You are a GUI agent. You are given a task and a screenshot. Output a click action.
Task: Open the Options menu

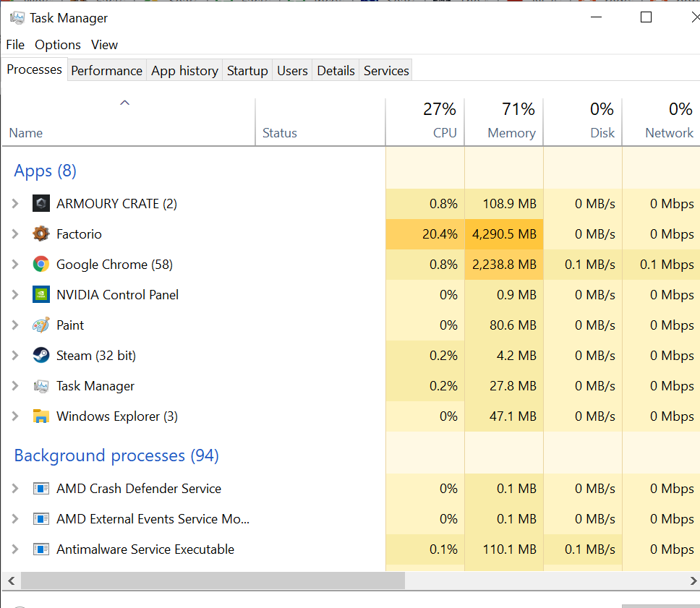[x=58, y=45]
